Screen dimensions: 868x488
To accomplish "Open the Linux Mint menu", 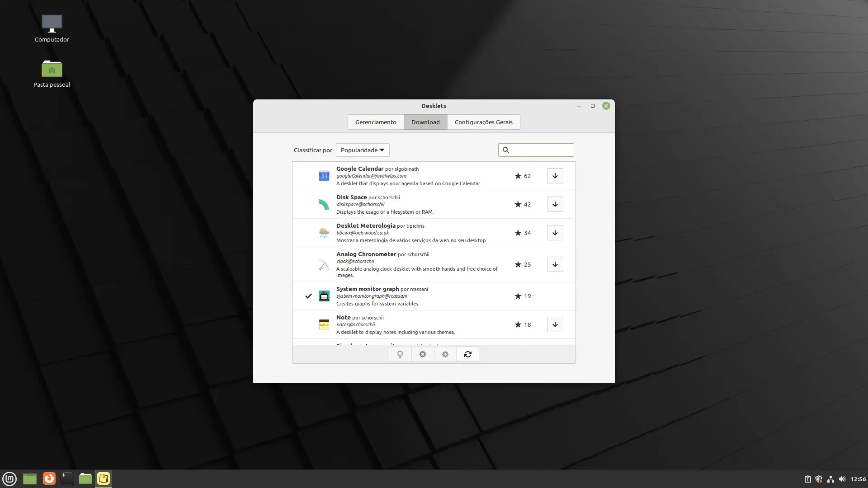I will [9, 479].
